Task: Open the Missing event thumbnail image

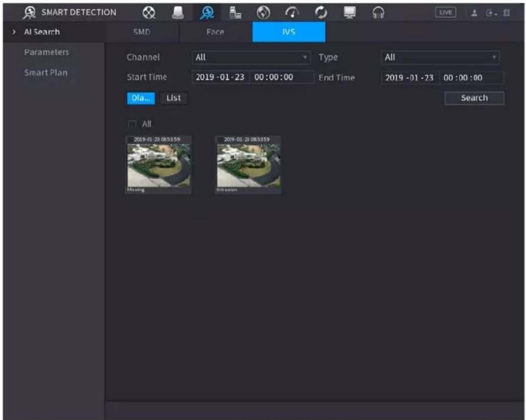Action: coord(159,165)
